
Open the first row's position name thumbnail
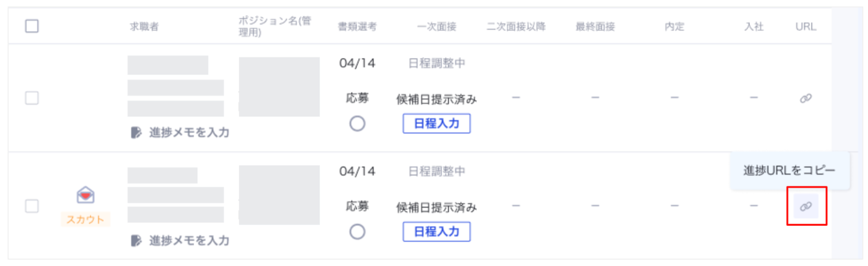point(279,87)
